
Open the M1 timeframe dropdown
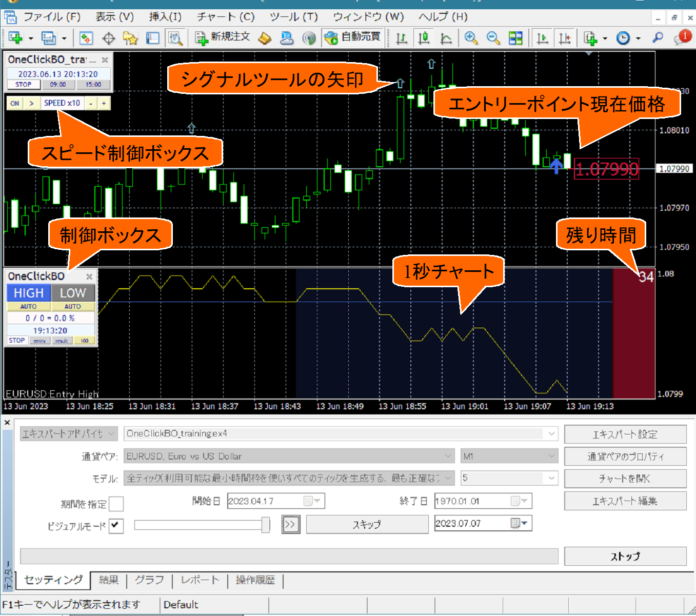coord(551,456)
